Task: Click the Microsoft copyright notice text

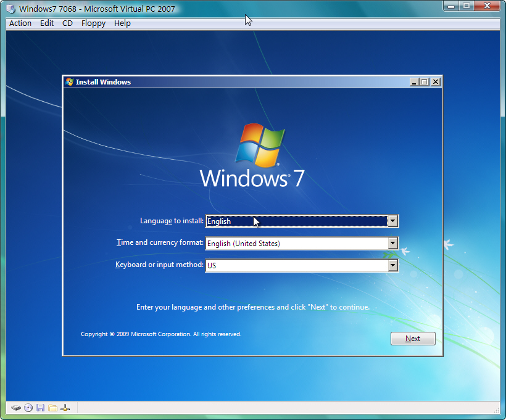Action: click(161, 334)
